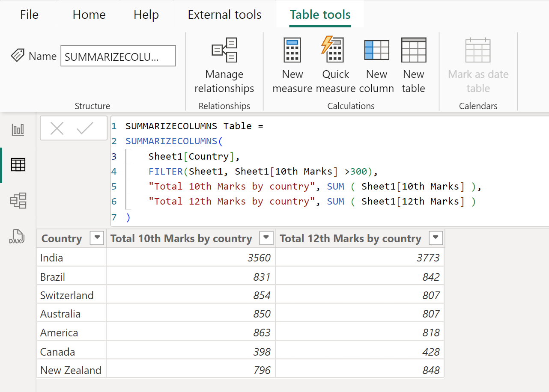
Task: Open the File menu
Action: 29,14
